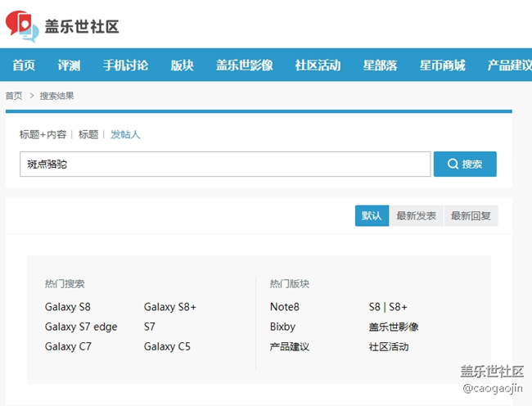Switch search scope to 标题+内容
532x406 pixels.
43,134
